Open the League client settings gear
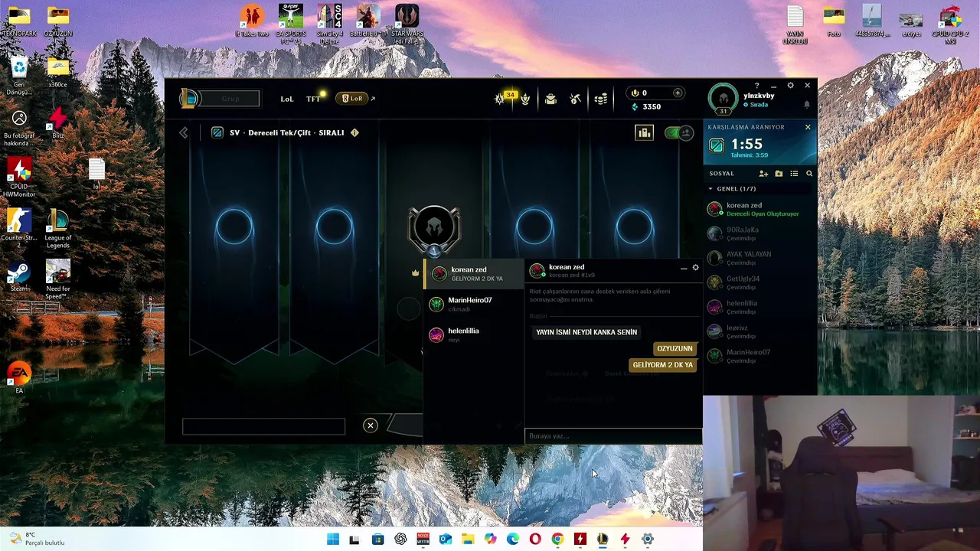980x551 pixels. [790, 86]
